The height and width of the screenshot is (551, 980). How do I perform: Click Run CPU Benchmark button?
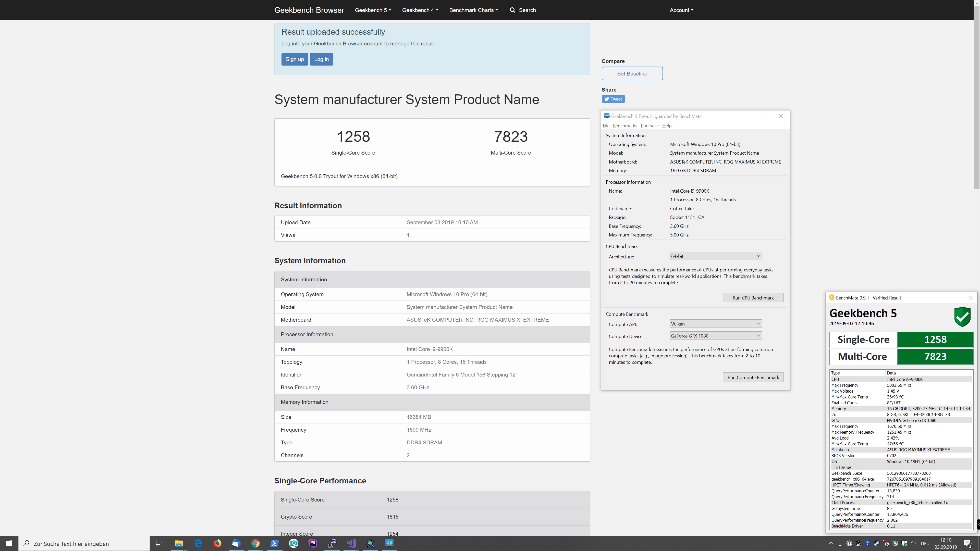pyautogui.click(x=753, y=298)
